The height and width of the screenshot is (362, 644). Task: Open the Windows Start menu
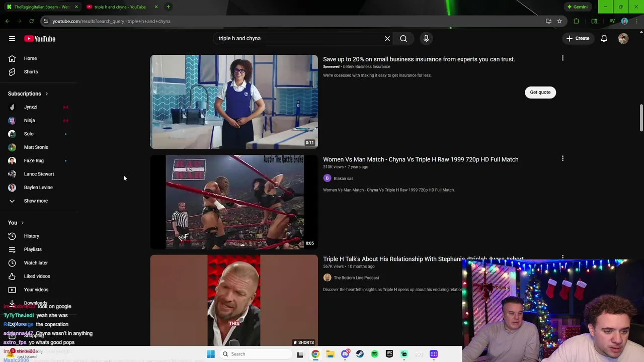[x=211, y=354]
